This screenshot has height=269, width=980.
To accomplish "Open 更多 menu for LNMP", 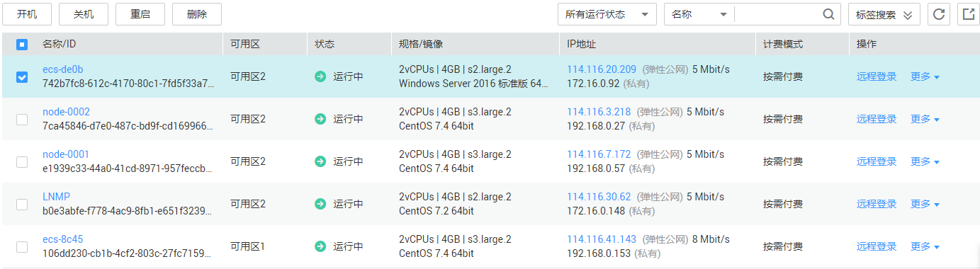I will click(x=925, y=204).
